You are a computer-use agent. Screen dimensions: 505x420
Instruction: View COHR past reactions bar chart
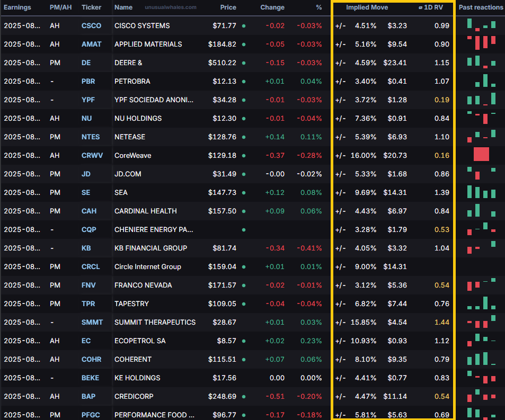481,359
